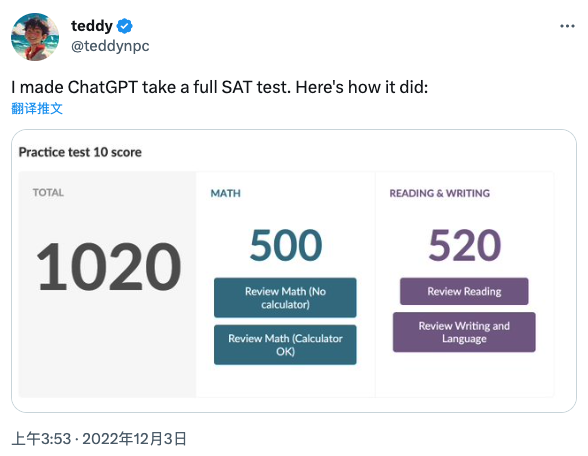The width and height of the screenshot is (588, 456).
Task: Click the READING & WRITING section label
Action: point(440,193)
